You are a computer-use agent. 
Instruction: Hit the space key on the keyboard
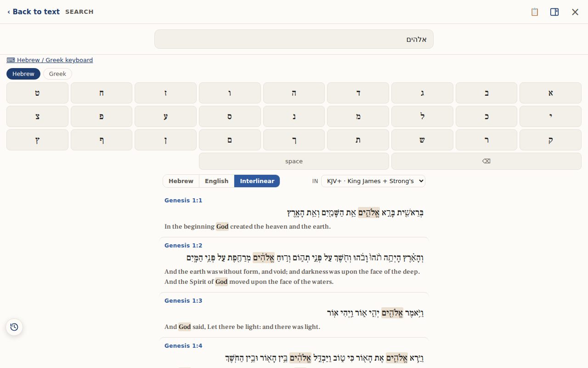tap(294, 161)
